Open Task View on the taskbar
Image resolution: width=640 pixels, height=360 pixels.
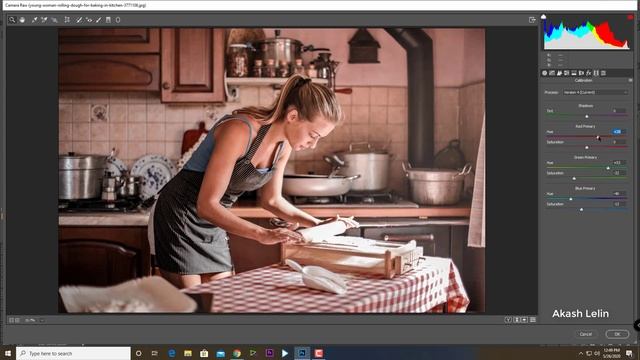(155, 353)
